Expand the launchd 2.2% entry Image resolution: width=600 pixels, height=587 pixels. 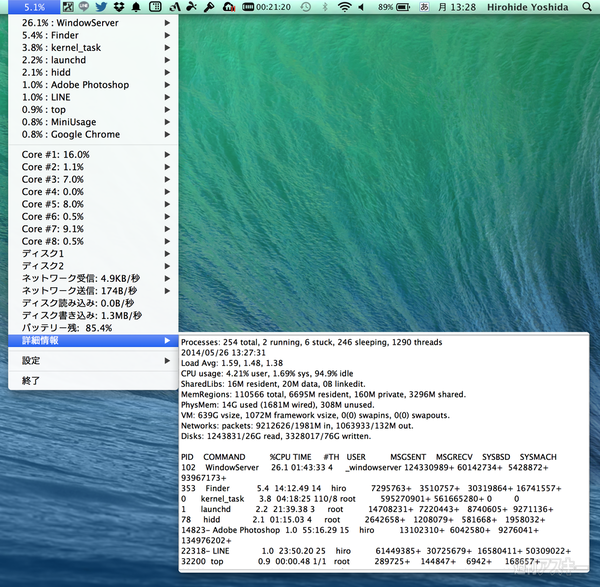(x=93, y=60)
